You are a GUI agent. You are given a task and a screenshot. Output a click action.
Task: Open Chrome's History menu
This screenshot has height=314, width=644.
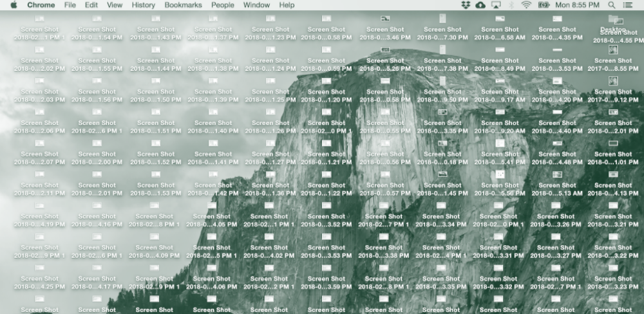pos(143,5)
